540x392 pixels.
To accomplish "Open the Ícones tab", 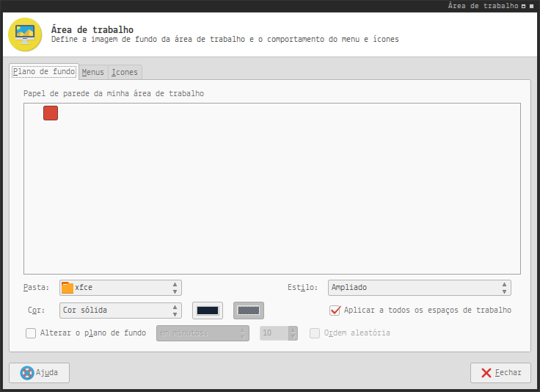I will [124, 72].
